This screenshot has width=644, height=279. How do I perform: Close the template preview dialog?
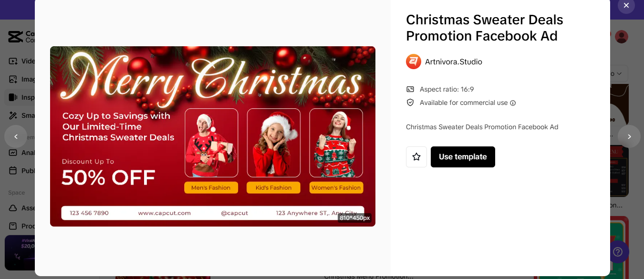coord(626,5)
